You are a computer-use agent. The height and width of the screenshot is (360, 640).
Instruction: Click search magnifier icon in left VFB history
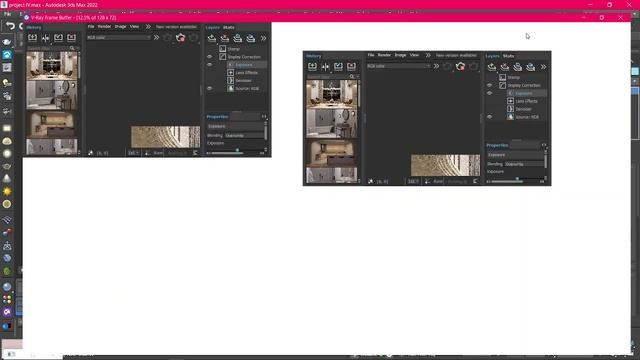point(72,48)
